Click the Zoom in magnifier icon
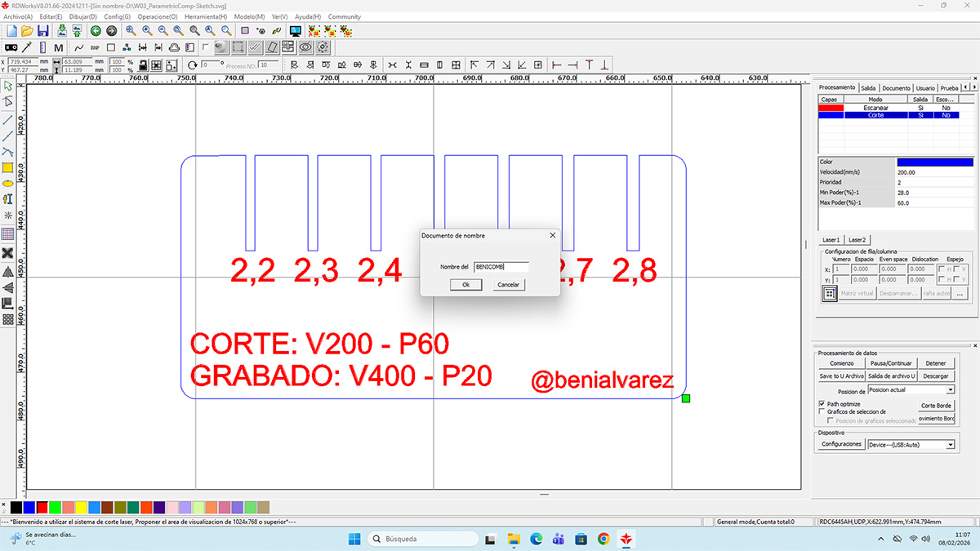The width and height of the screenshot is (980, 551). tap(147, 30)
